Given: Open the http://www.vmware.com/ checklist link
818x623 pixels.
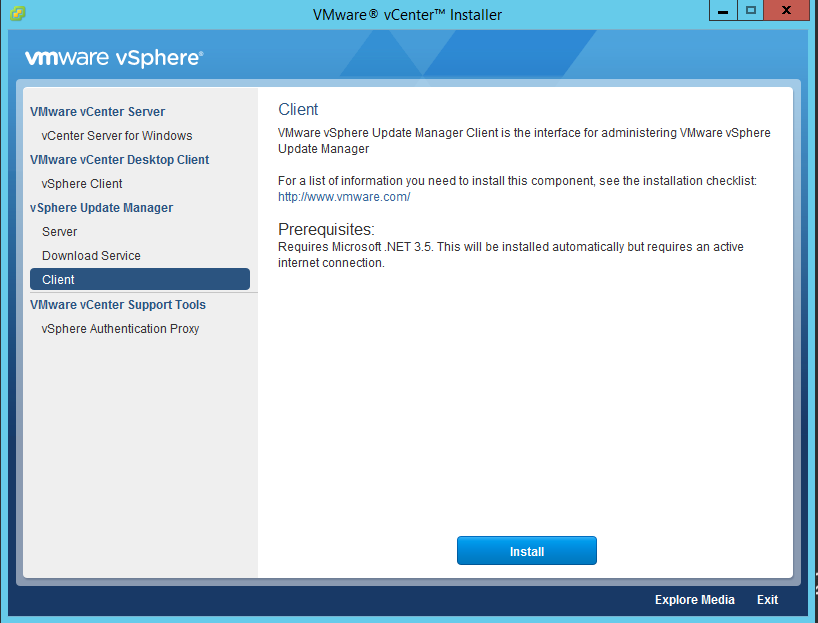Looking at the screenshot, I should click(x=344, y=197).
